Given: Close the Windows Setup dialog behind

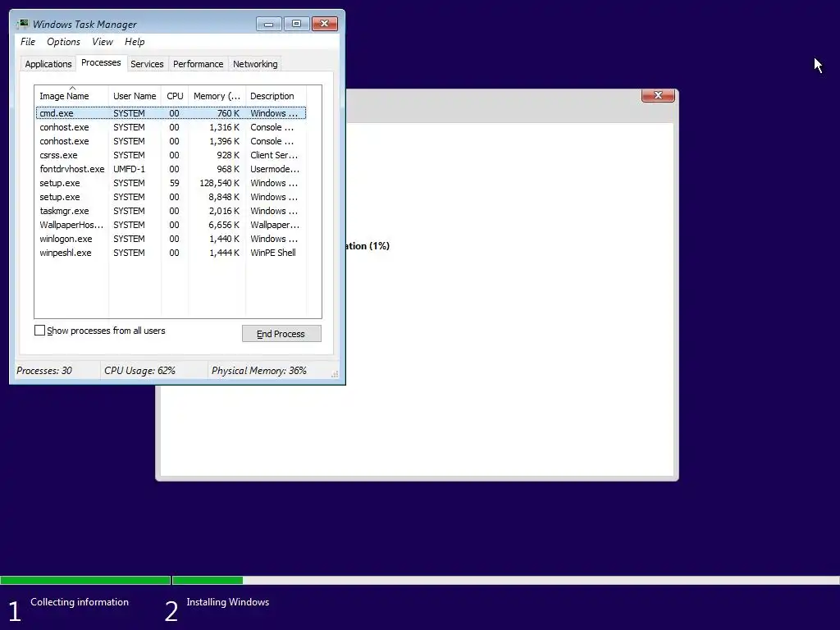Looking at the screenshot, I should point(658,95).
